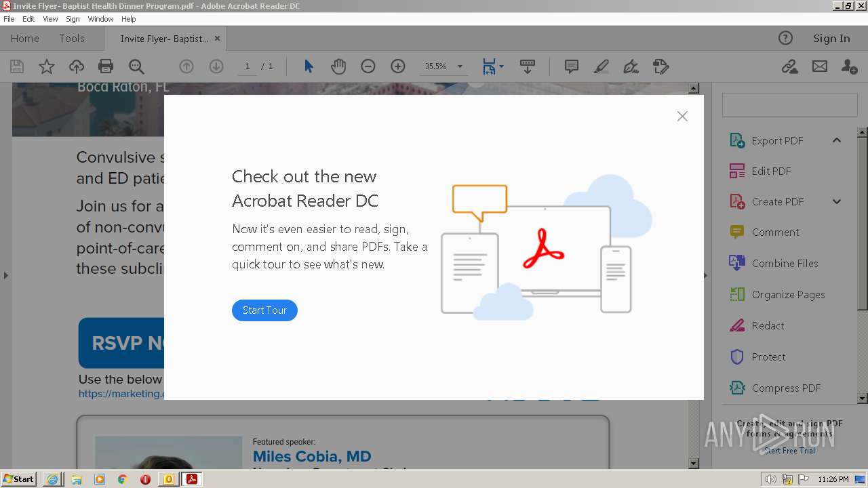This screenshot has height=488, width=868.
Task: Expand the Create PDF section chevron
Action: (x=837, y=201)
